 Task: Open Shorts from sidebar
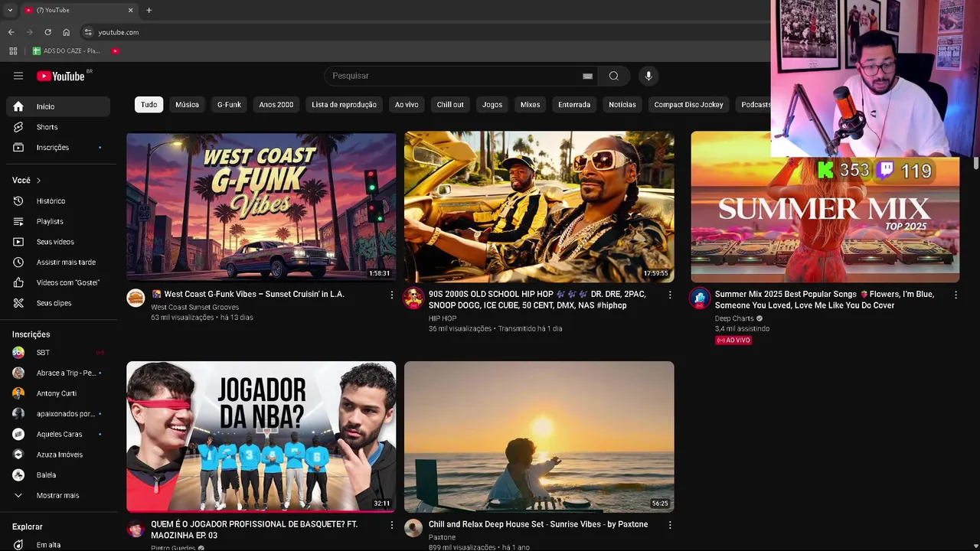coord(58,127)
